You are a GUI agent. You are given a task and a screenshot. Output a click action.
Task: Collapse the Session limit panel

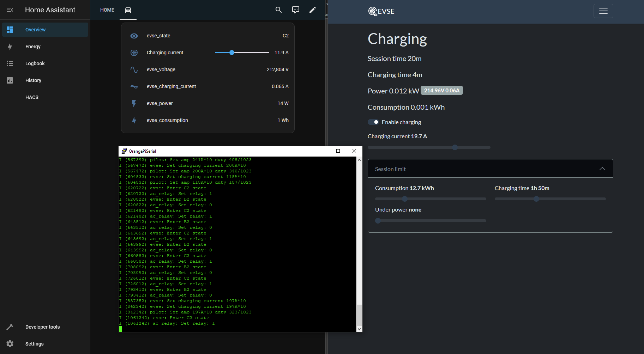pos(602,169)
